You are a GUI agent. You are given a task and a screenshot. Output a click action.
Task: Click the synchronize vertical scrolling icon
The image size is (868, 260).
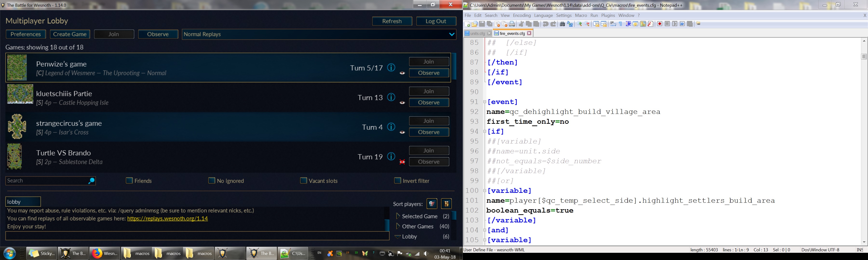(597, 24)
